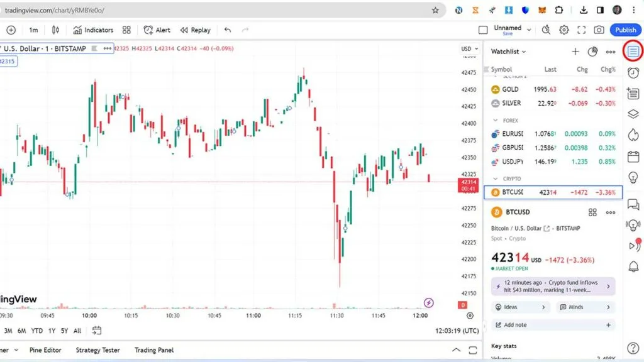Select the 1Y time range
644x362 pixels.
(52, 331)
